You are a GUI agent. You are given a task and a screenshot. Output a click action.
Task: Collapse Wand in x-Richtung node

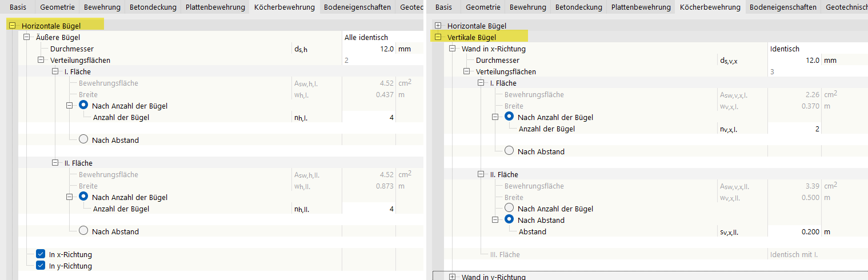coord(453,49)
